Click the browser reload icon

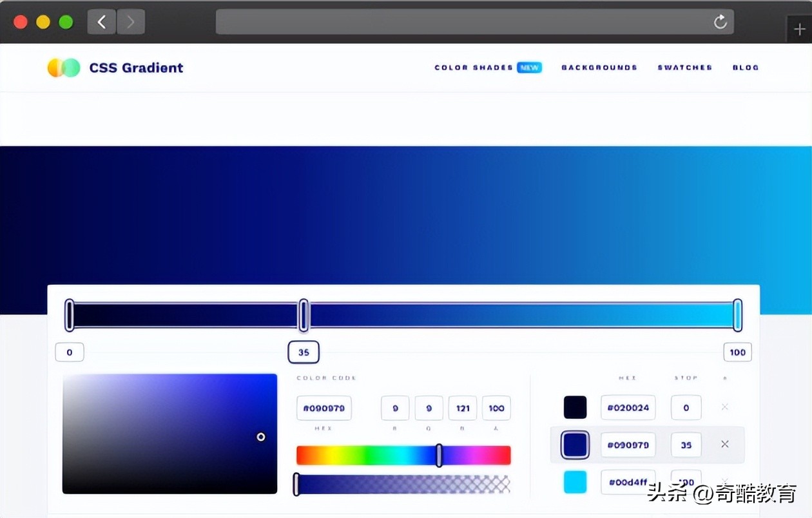[x=720, y=21]
